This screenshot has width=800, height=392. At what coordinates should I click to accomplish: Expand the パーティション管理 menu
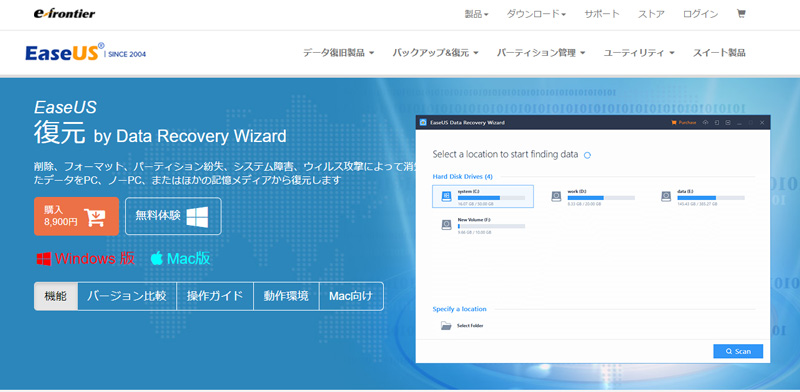(541, 53)
